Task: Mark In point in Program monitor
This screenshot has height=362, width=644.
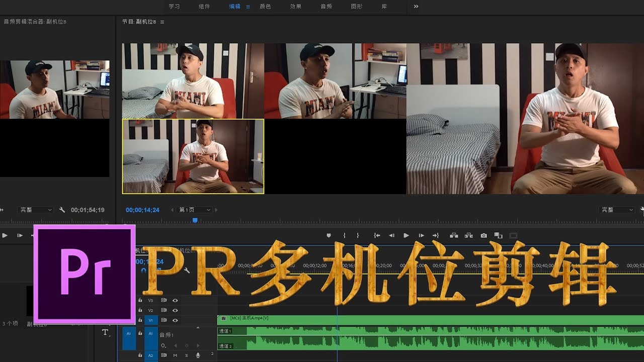Action: point(344,235)
